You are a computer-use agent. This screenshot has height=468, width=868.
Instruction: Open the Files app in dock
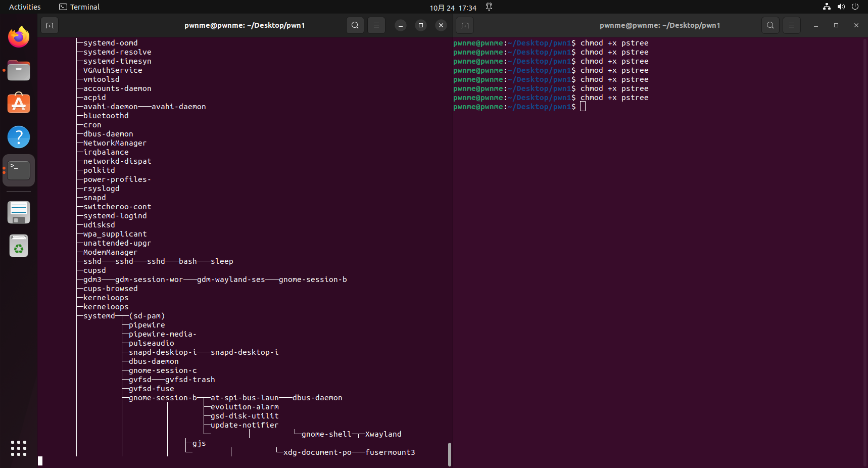[x=19, y=70]
